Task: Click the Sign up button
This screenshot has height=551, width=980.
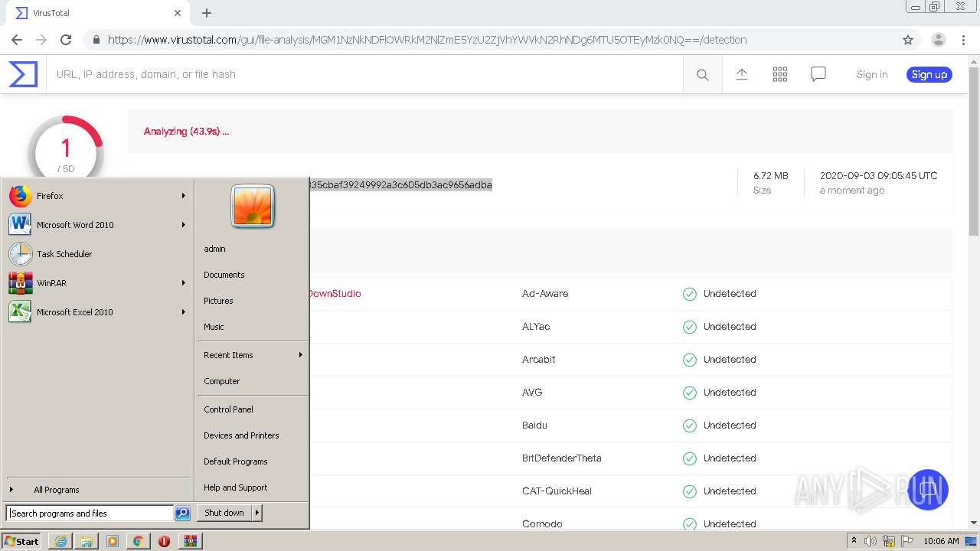Action: (929, 74)
